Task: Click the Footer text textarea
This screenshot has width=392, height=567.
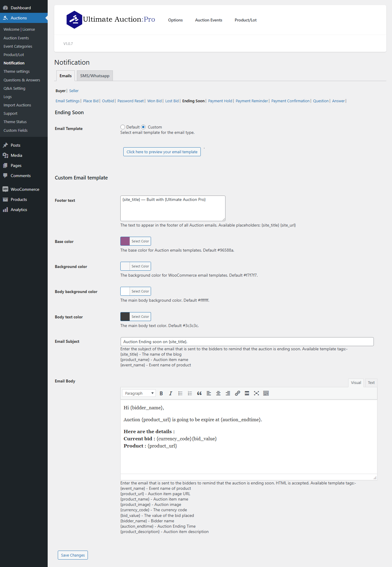Action: tap(173, 208)
